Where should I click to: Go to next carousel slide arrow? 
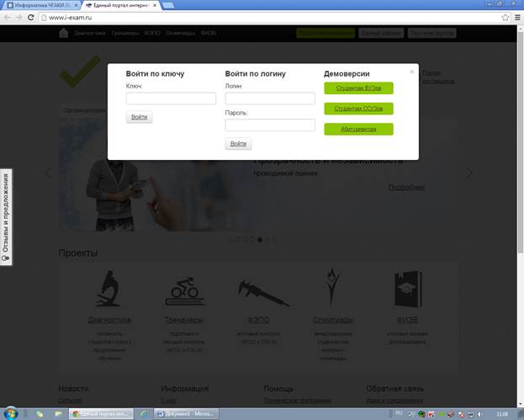pos(469,173)
